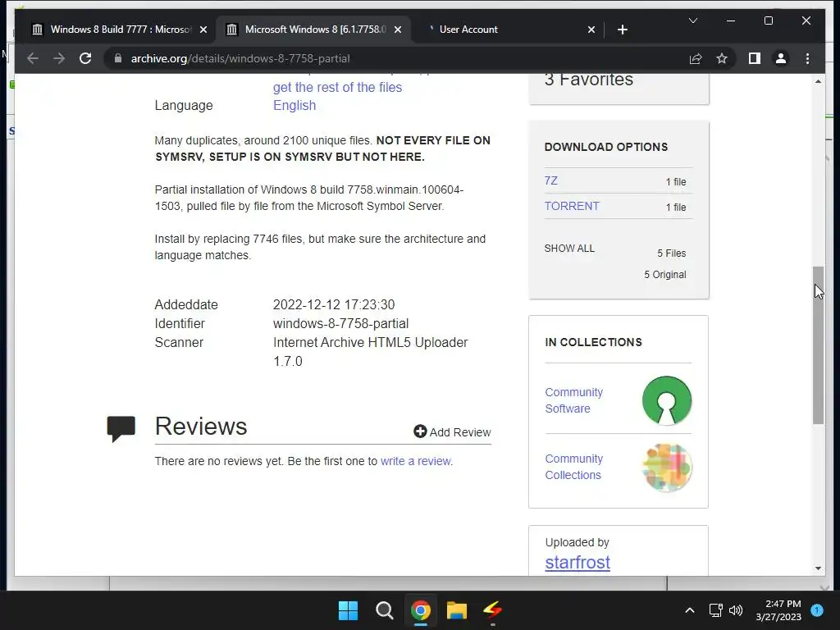Screen dimensions: 840x630
Task: Open the 5 Original files link
Action: pos(664,275)
